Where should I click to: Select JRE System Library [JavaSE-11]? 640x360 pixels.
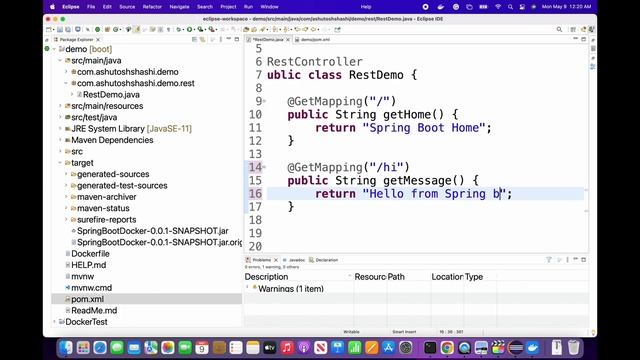131,129
